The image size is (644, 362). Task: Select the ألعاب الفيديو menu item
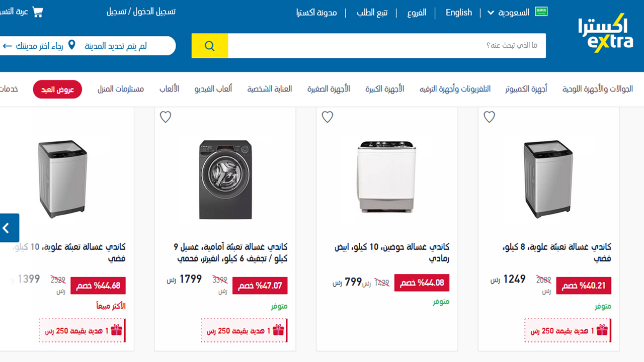click(213, 89)
